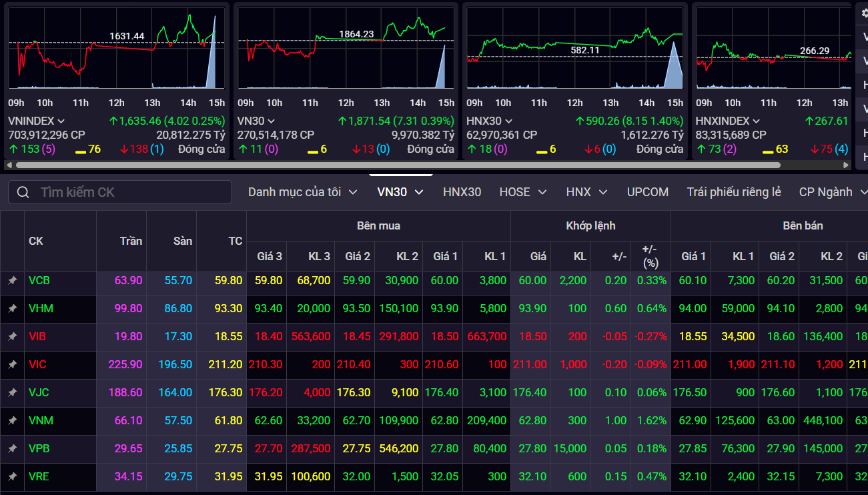Open the HNX30 chart index dropdown
This screenshot has width=868, height=495.
[x=508, y=121]
